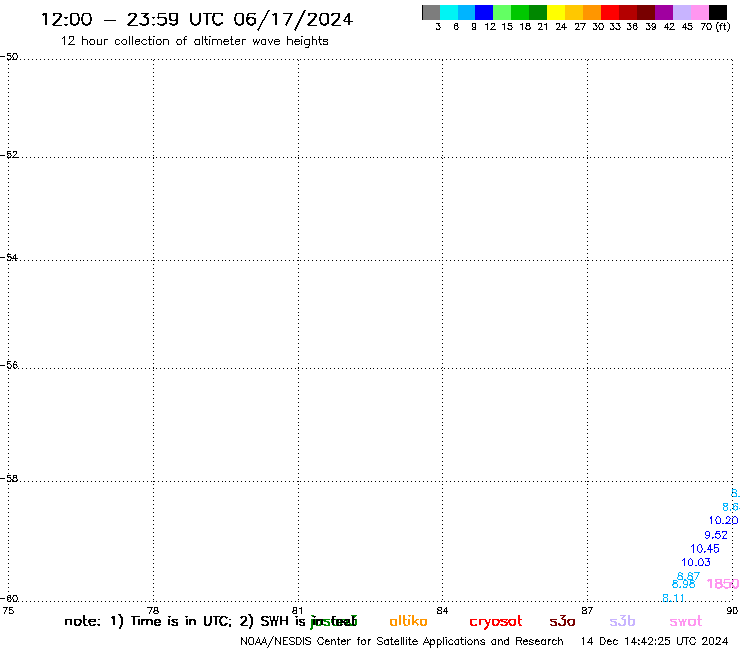Click the pink swot value 18.50
Viewport: 740px width, 650px height.
723,584
